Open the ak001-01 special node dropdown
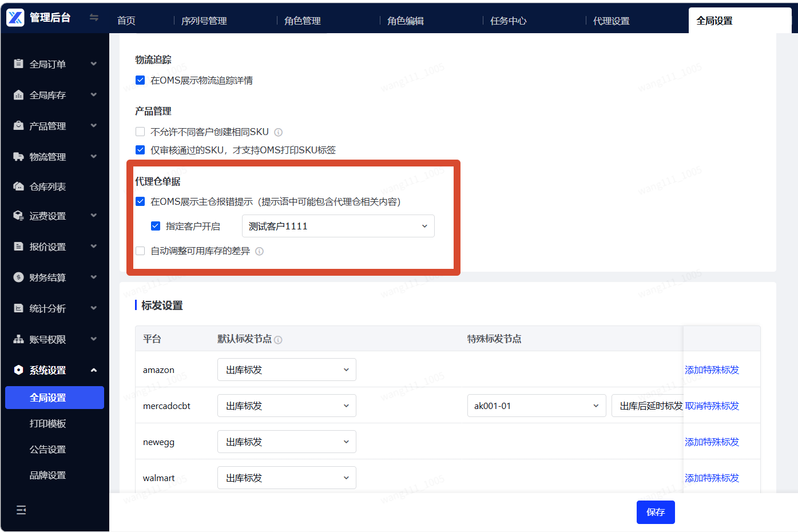The image size is (798, 532). (x=537, y=406)
